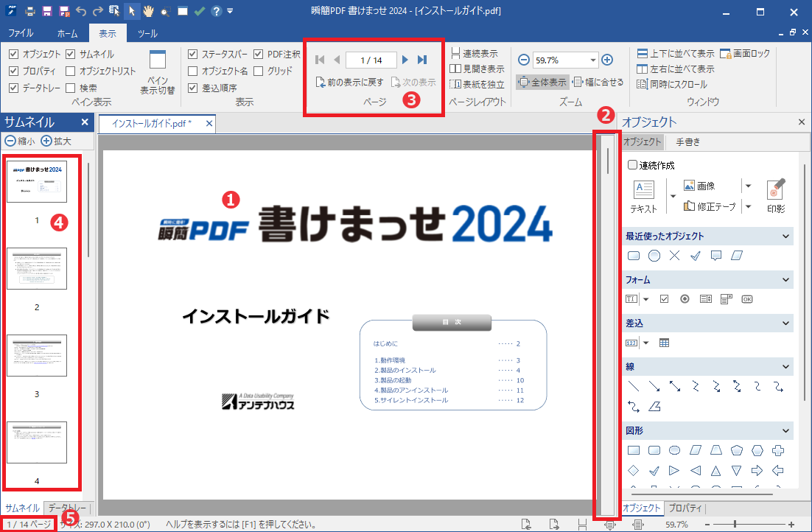Collapse the 図形 section

(x=785, y=430)
